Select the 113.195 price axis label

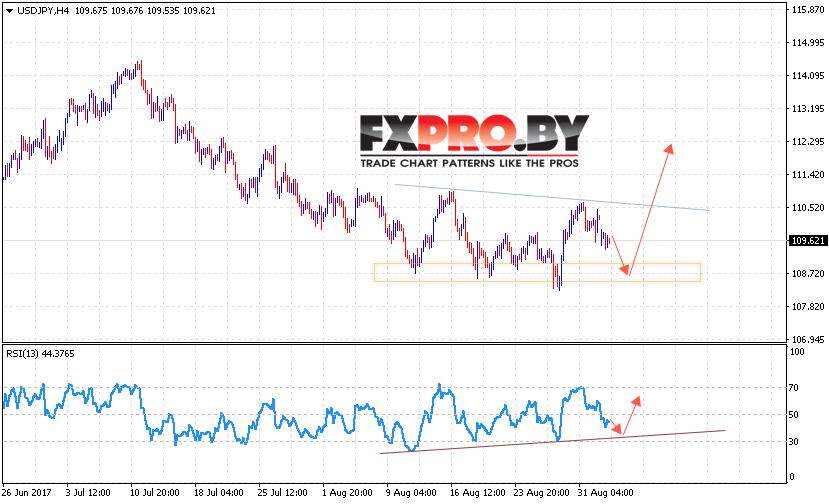pyautogui.click(x=808, y=109)
